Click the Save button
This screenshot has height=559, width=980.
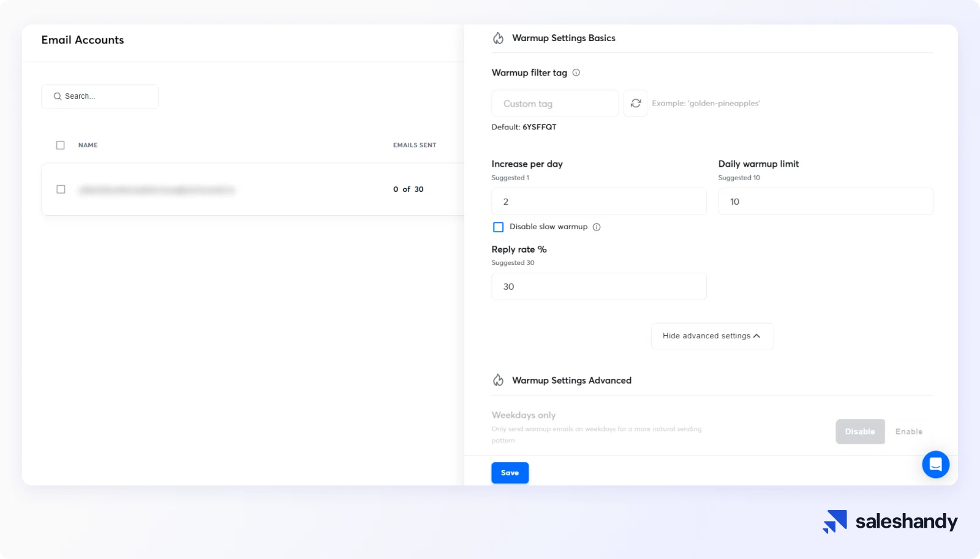pyautogui.click(x=510, y=473)
